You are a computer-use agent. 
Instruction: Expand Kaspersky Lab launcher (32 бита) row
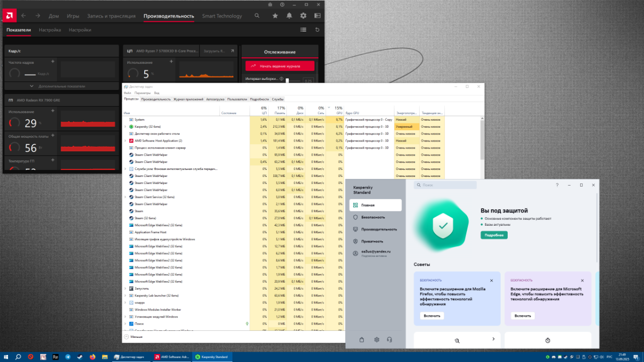click(x=125, y=295)
